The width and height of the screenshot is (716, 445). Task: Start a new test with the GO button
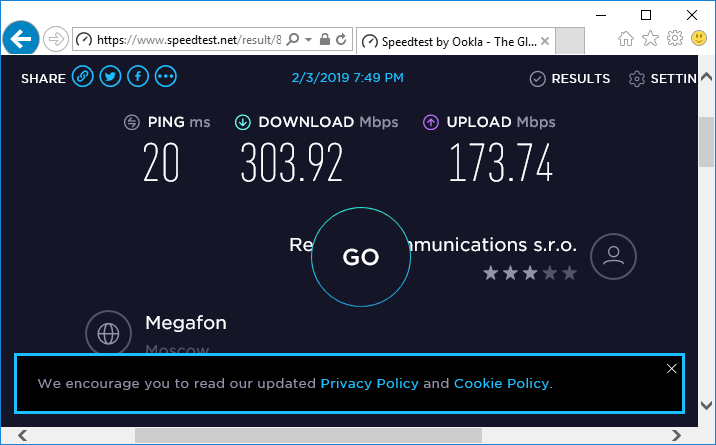[361, 257]
